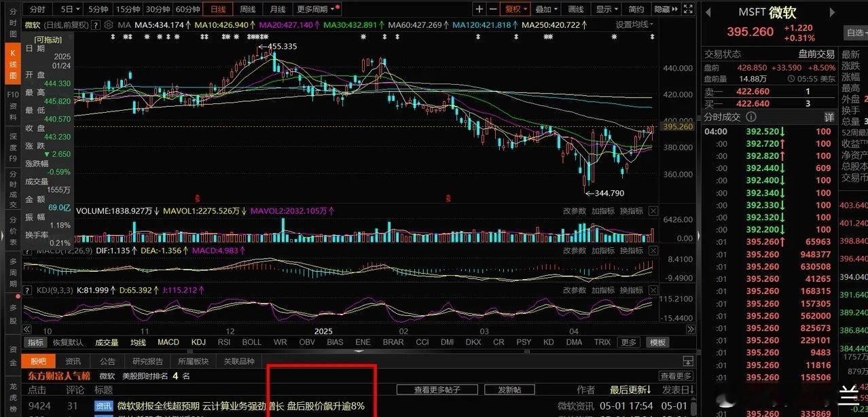This screenshot has height=417, width=868.
Task: Open the 显示 display dropdown
Action: (x=607, y=9)
